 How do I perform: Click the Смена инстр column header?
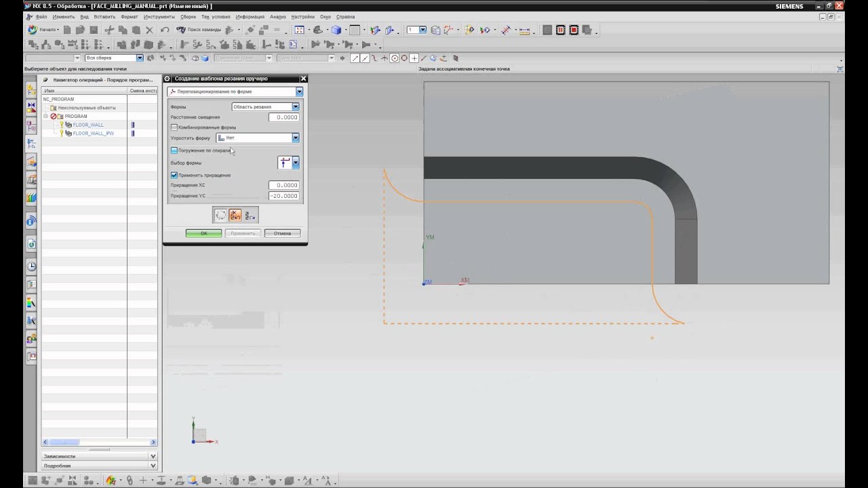click(x=142, y=90)
